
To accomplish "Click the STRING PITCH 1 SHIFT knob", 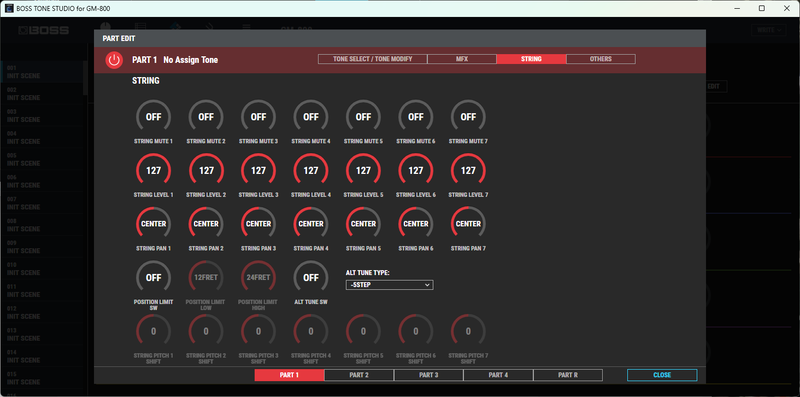I will pos(154,331).
